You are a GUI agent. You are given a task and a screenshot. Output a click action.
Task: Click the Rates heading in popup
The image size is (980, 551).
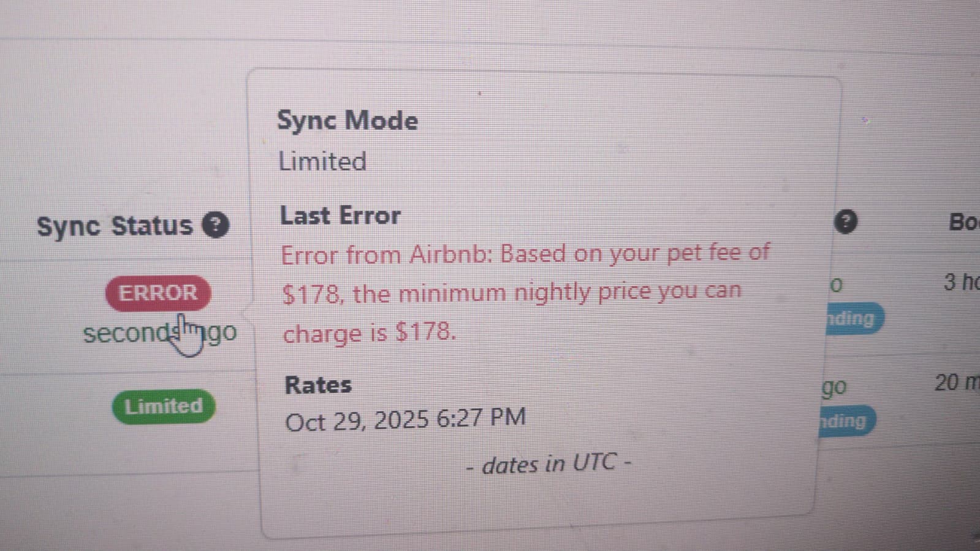(x=318, y=385)
